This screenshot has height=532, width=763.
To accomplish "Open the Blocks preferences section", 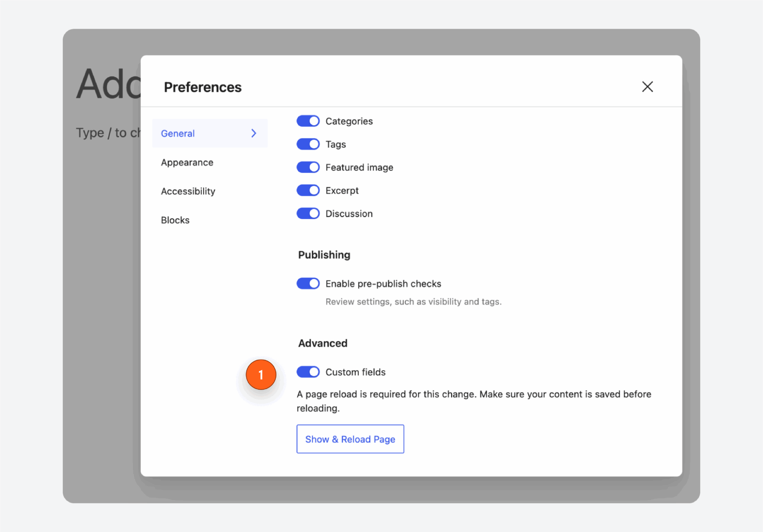I will [175, 220].
